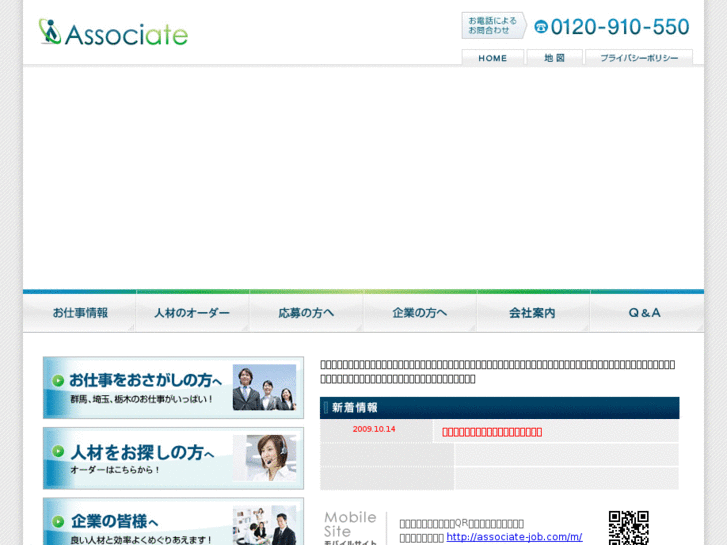
Task: Click the 人材をお探しの方へ banner
Action: tap(173, 458)
